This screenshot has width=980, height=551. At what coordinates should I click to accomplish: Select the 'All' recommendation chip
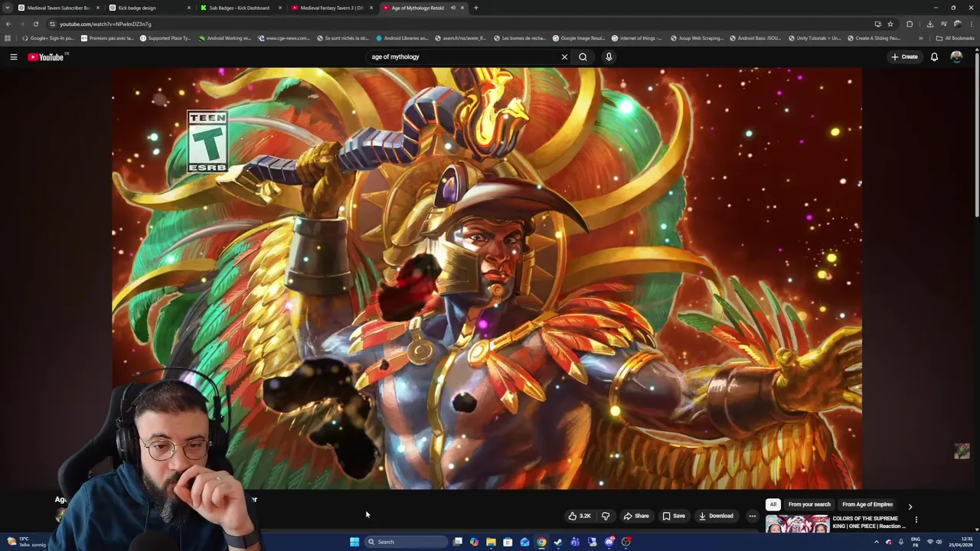coord(773,504)
